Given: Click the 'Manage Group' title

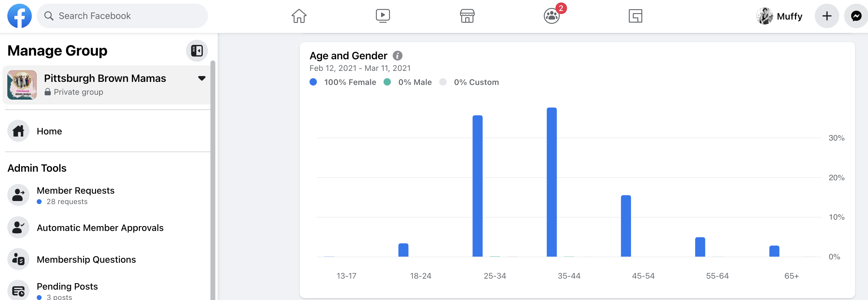Looking at the screenshot, I should coord(57,51).
